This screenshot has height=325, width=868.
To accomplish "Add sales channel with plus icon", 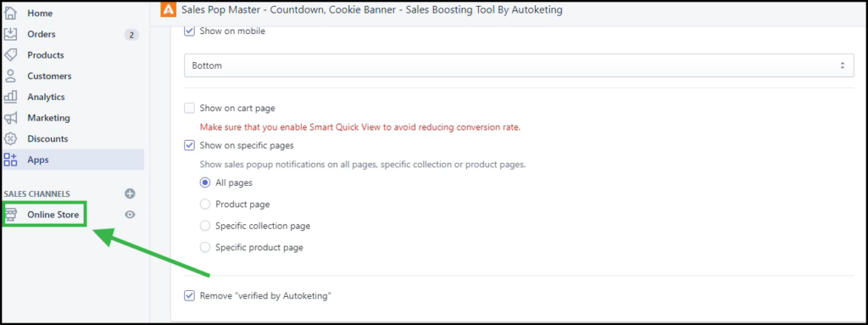I will 130,193.
